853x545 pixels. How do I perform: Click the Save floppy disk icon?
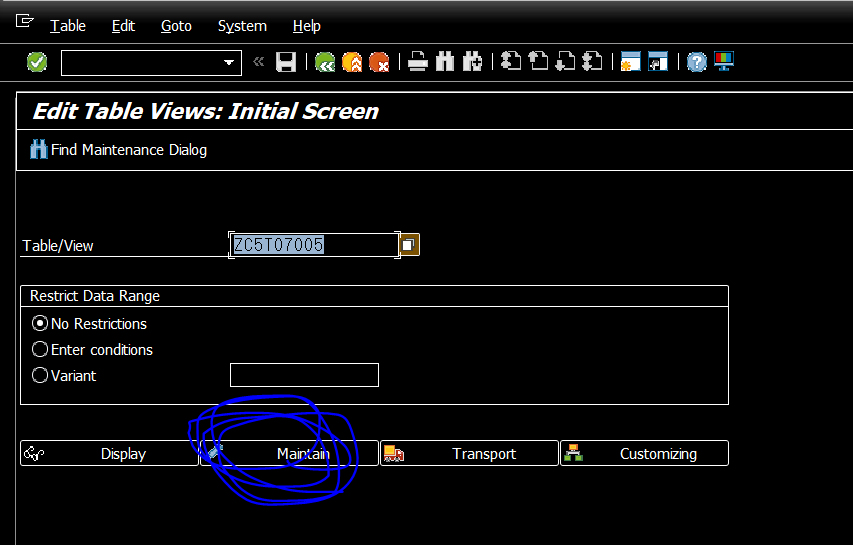[286, 62]
